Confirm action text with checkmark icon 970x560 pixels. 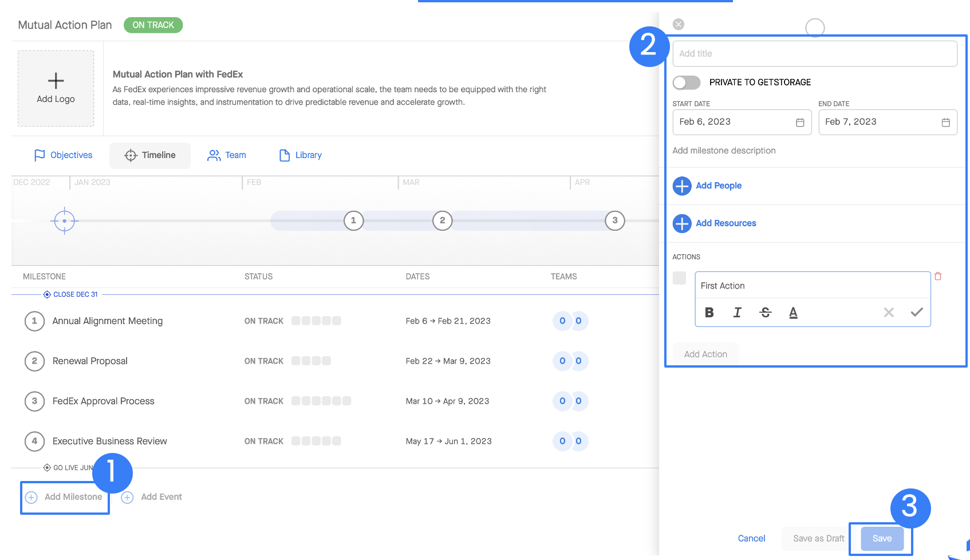click(x=917, y=312)
